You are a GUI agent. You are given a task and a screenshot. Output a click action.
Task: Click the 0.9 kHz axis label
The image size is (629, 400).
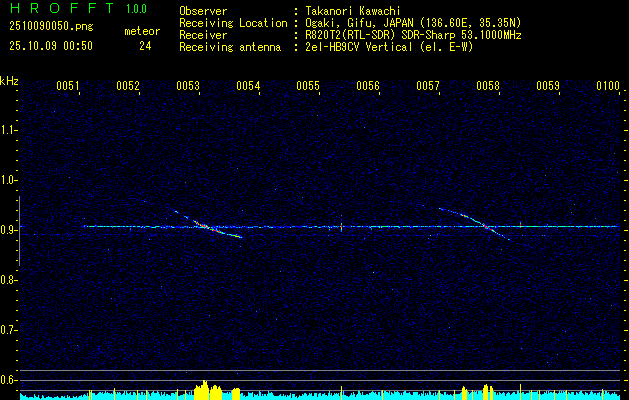8,230
